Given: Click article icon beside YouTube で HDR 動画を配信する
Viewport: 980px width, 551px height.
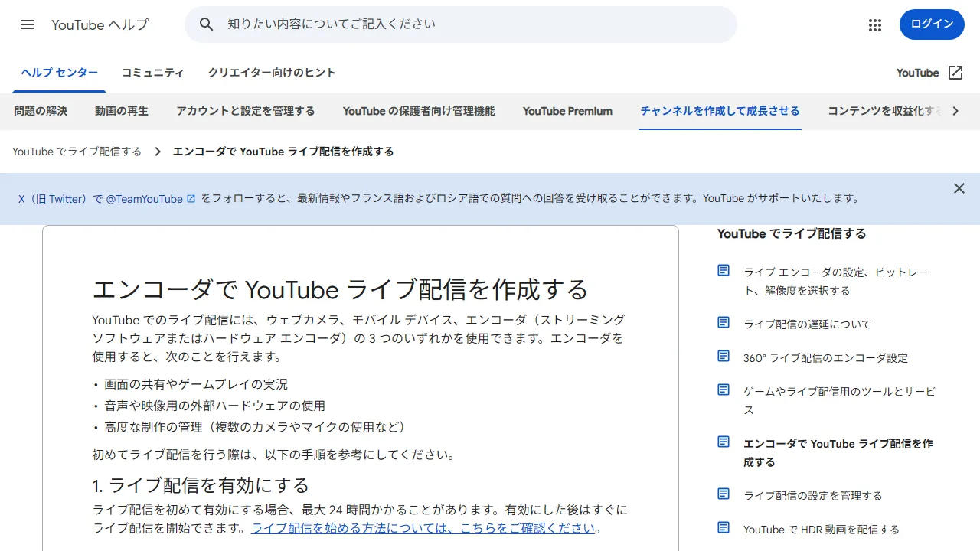Looking at the screenshot, I should point(724,528).
